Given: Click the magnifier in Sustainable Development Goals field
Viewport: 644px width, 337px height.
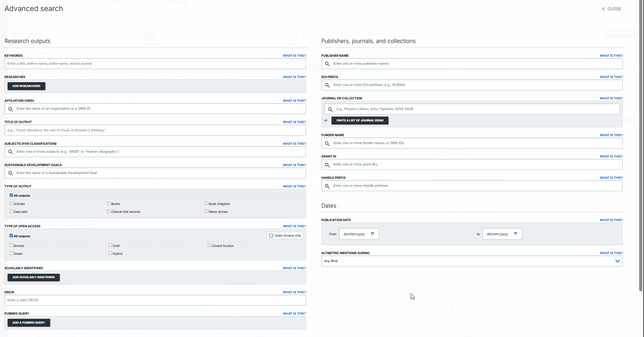Looking at the screenshot, I should pyautogui.click(x=11, y=173).
